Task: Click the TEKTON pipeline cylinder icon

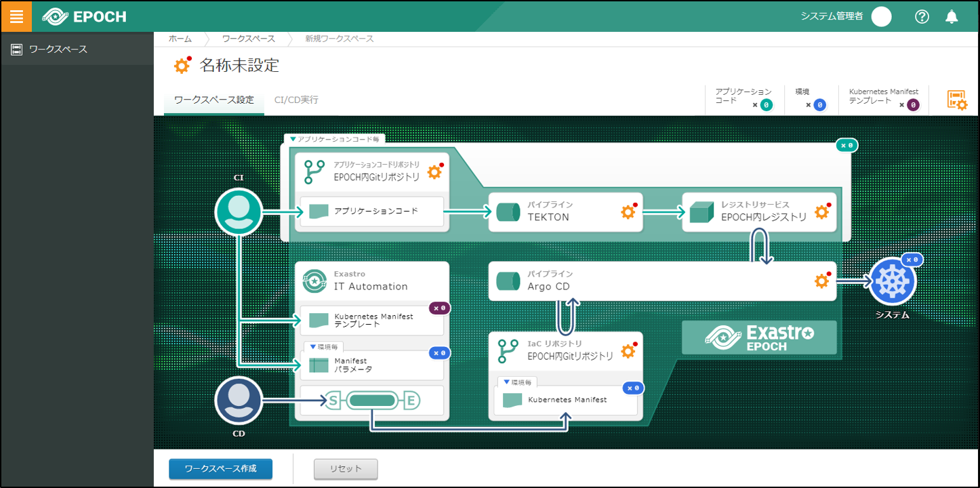Action: tap(508, 211)
